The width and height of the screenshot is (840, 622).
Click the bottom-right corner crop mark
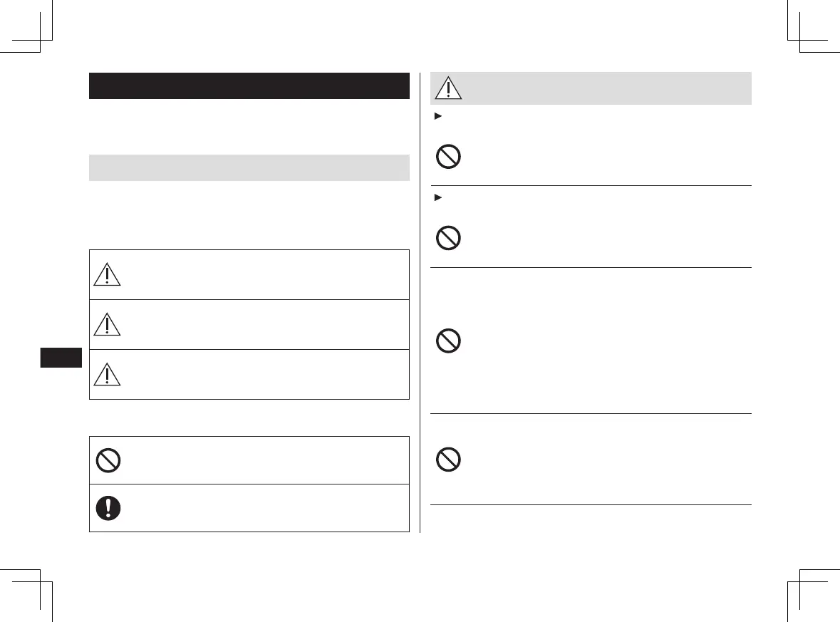pyautogui.click(x=798, y=581)
